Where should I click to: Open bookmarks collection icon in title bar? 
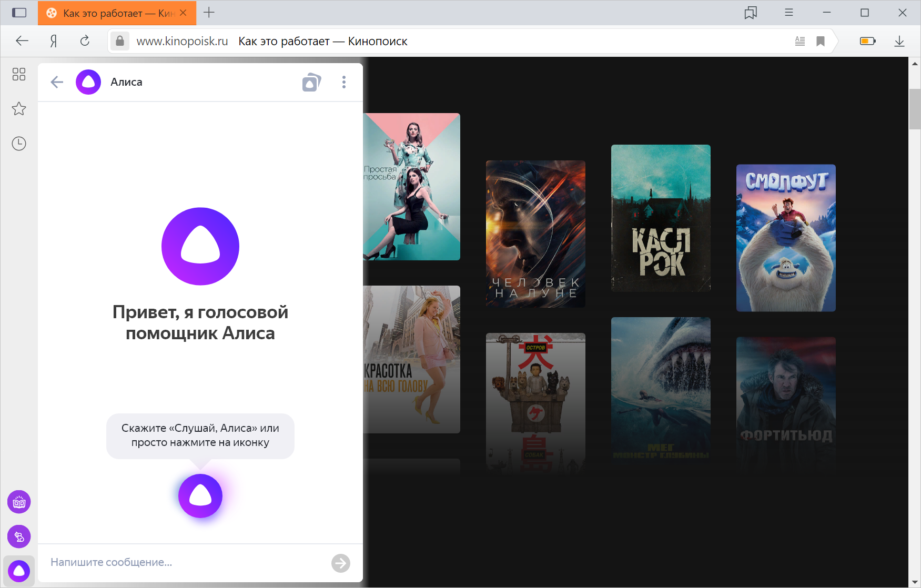[751, 13]
